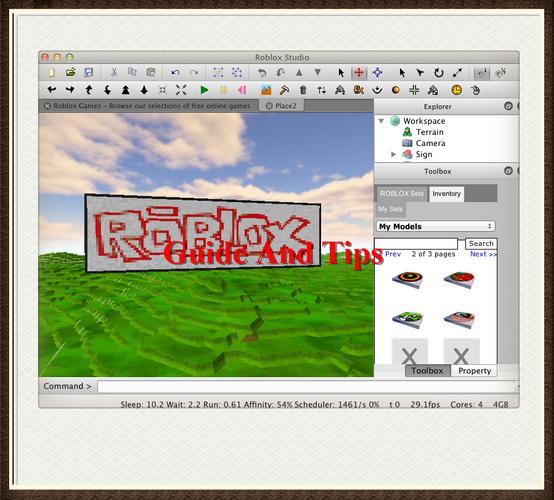554x500 pixels.
Task: Click the gray up-triangle icon in the top toolbar
Action: pos(299,73)
